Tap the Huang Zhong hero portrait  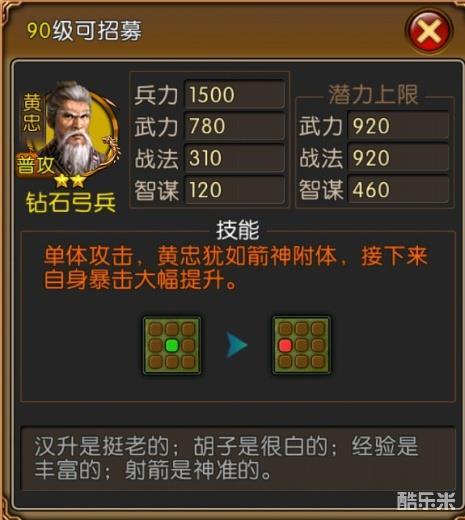80,128
